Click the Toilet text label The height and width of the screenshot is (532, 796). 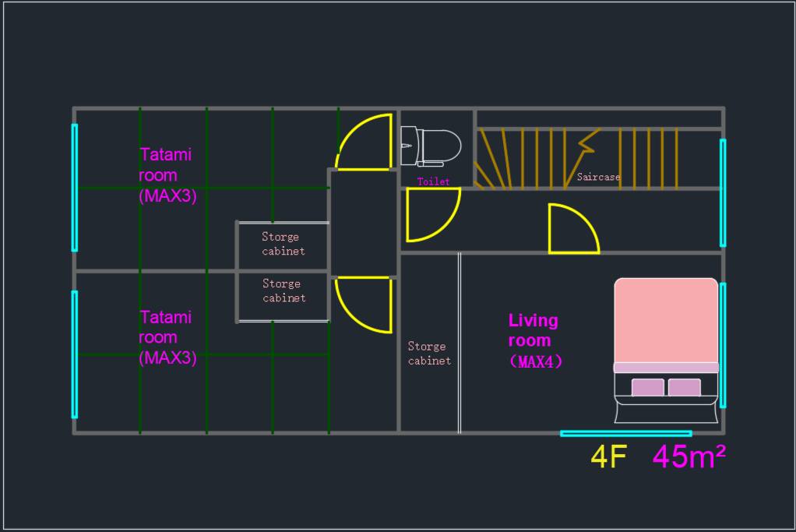click(x=433, y=181)
